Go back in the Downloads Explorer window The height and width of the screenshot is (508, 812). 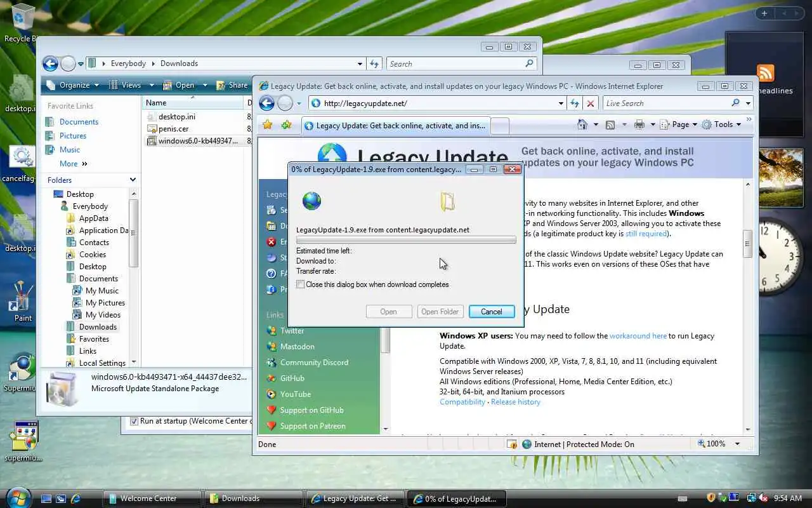(x=50, y=63)
